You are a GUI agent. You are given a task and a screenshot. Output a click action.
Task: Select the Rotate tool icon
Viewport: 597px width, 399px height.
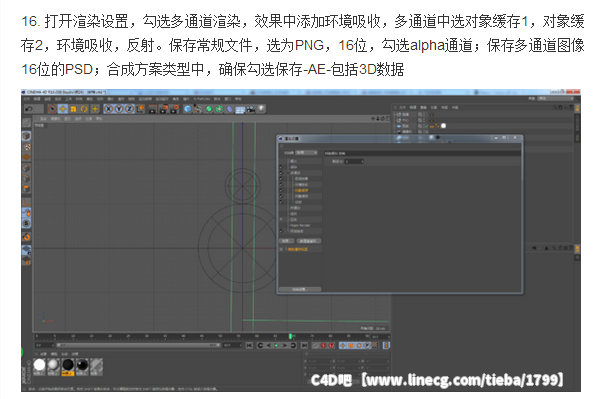[x=84, y=109]
